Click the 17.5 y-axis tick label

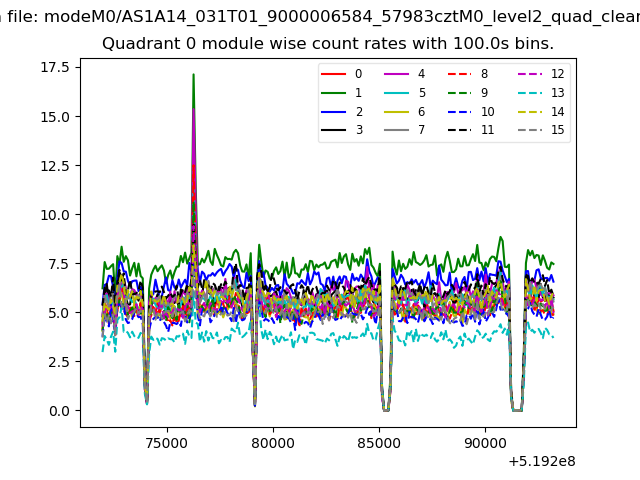point(55,67)
